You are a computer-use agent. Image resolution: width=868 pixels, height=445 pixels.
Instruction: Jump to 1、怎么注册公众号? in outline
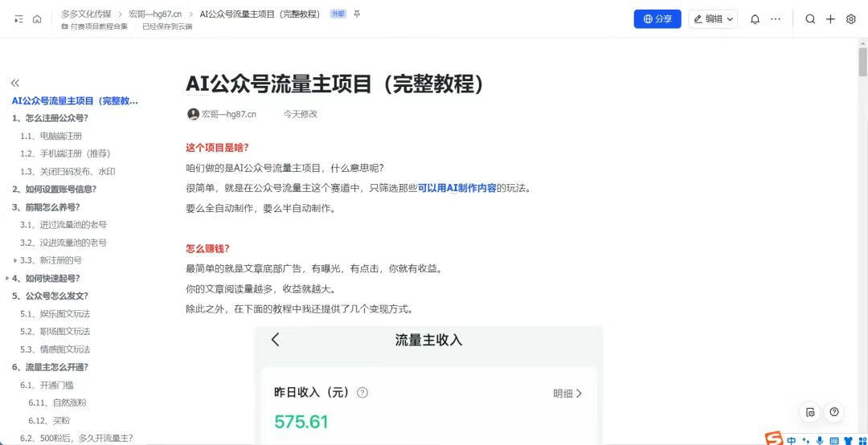51,118
